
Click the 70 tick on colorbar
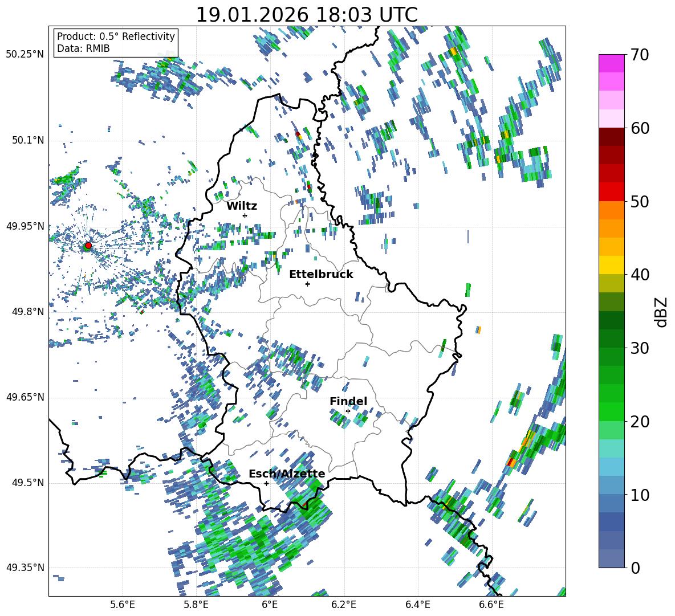point(639,55)
